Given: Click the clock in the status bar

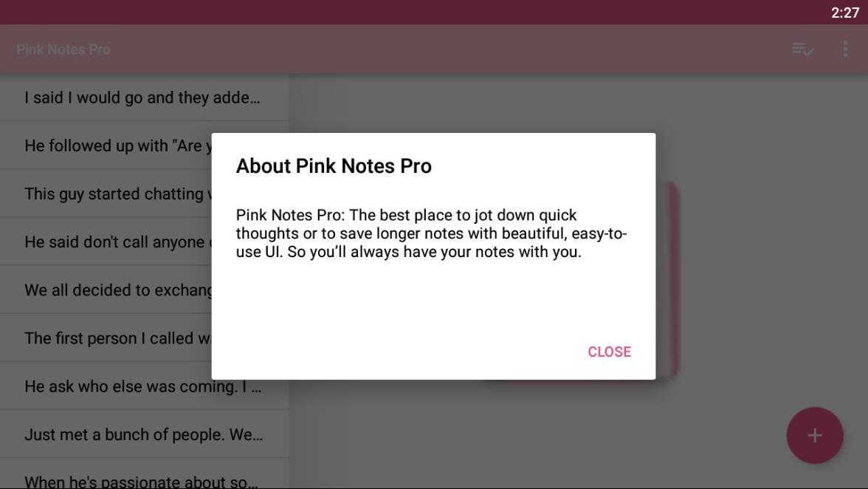Looking at the screenshot, I should click(844, 12).
